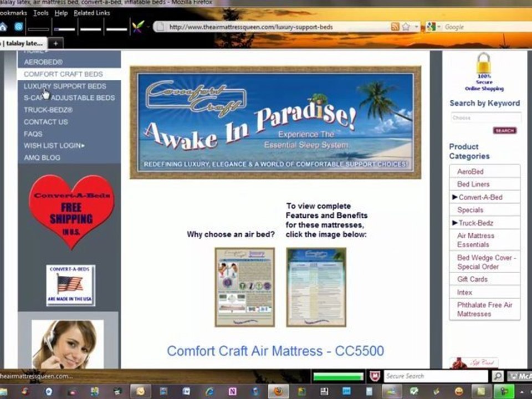Open the FAQS sidebar link

(x=33, y=134)
